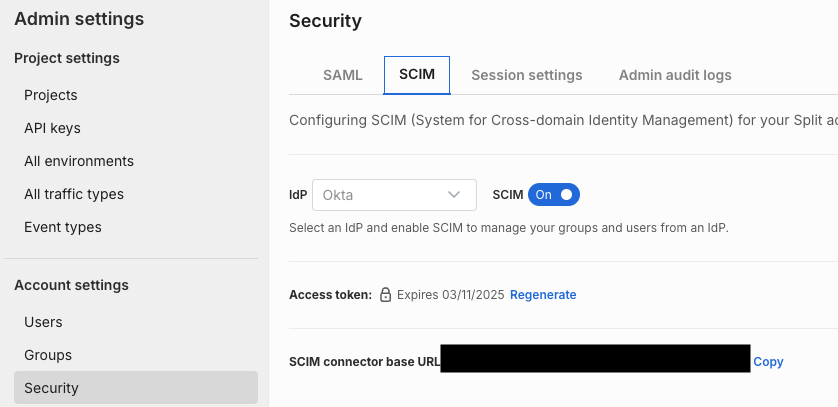This screenshot has width=838, height=407.
Task: Open Groups under Account settings
Action: pyautogui.click(x=48, y=355)
